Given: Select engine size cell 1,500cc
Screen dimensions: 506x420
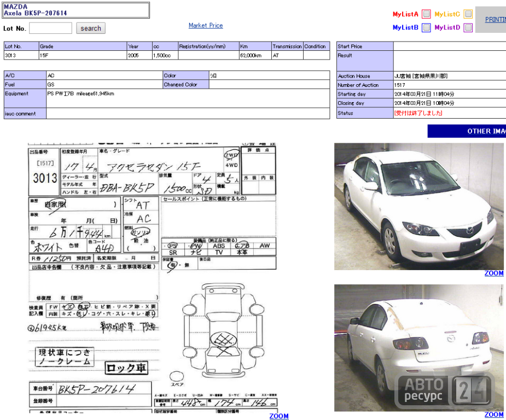Looking at the screenshot, I should coord(165,55).
